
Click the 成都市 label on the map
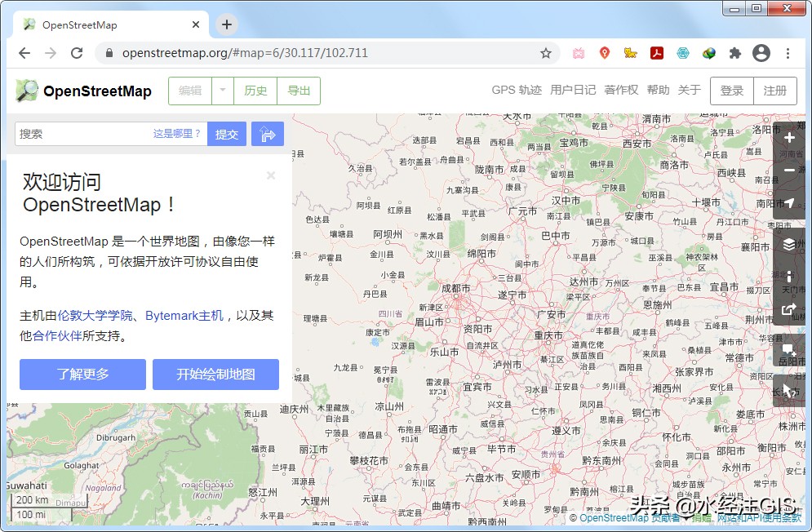point(455,289)
